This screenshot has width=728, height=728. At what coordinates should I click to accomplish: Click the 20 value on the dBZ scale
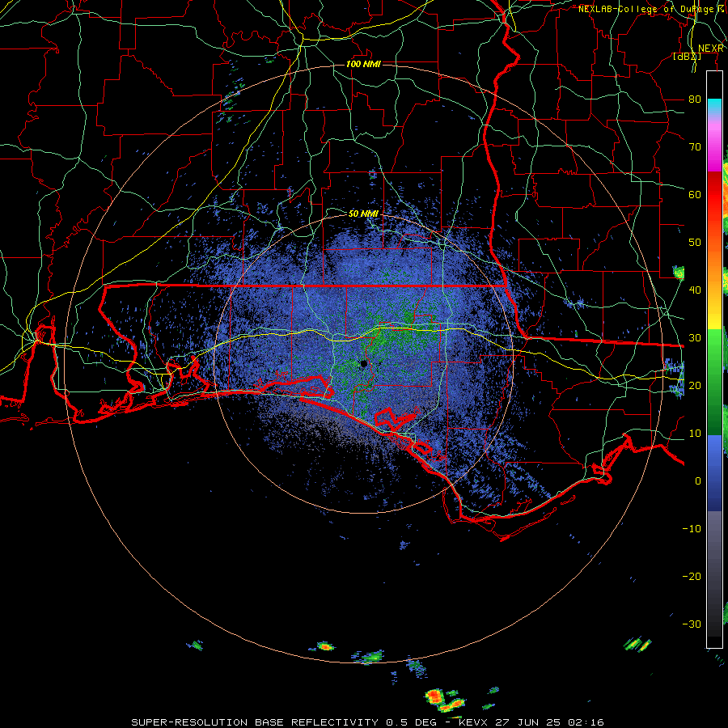pos(695,385)
